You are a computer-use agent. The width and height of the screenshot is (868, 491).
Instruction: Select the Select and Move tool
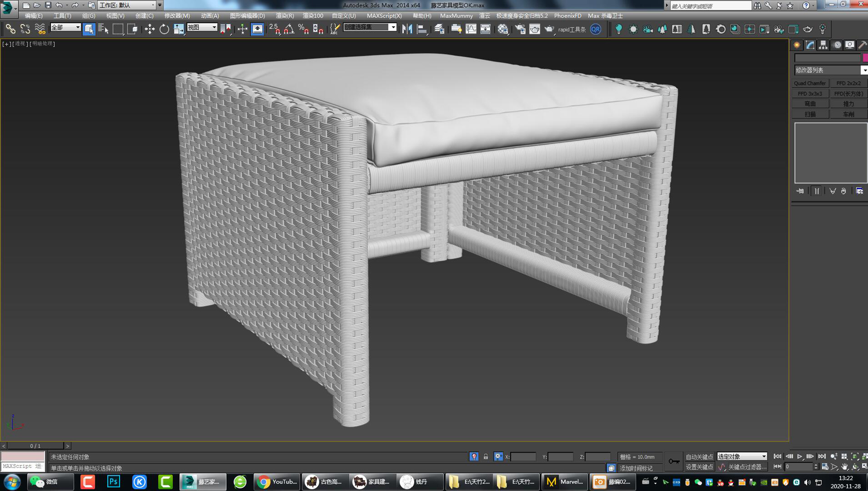[x=150, y=29]
